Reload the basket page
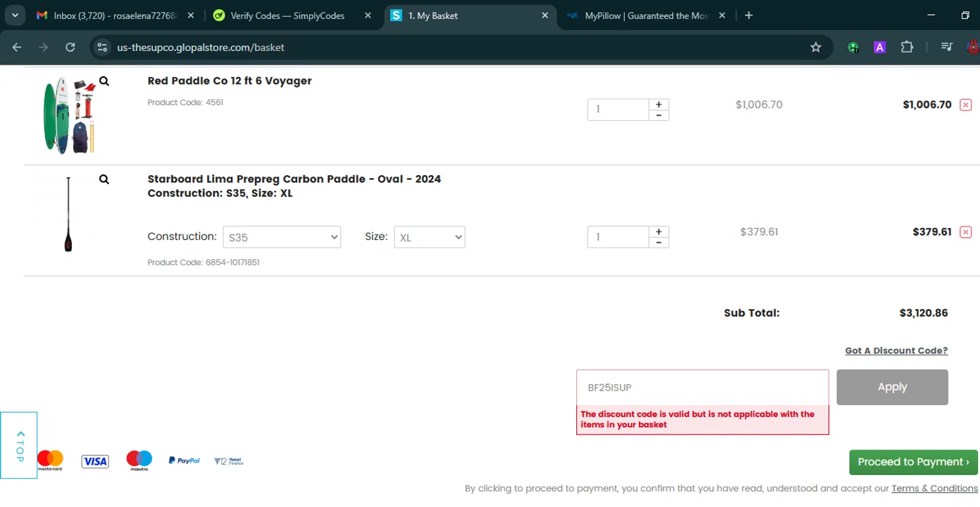The image size is (980, 507). pos(70,47)
